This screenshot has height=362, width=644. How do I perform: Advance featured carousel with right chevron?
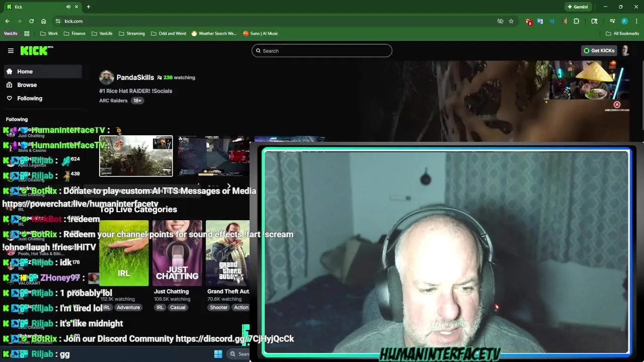[x=229, y=187]
